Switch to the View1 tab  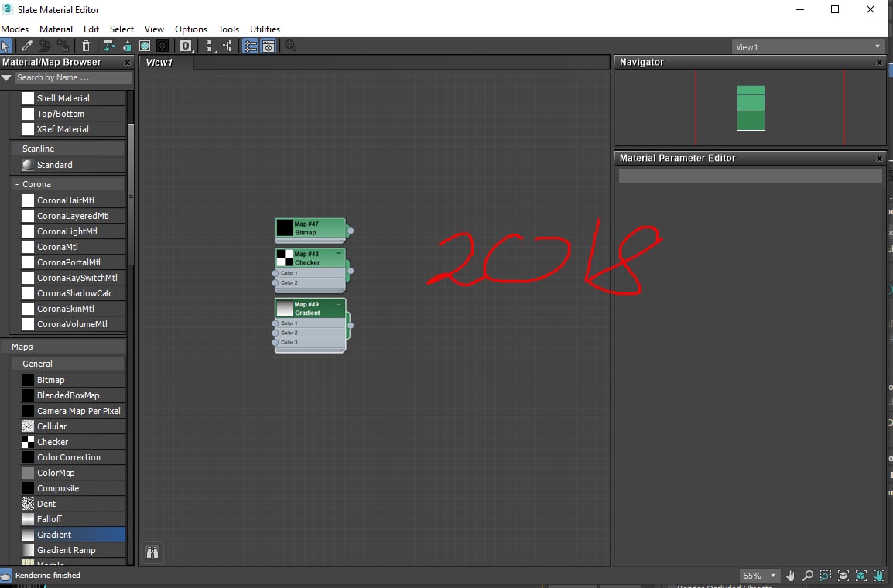(x=166, y=63)
